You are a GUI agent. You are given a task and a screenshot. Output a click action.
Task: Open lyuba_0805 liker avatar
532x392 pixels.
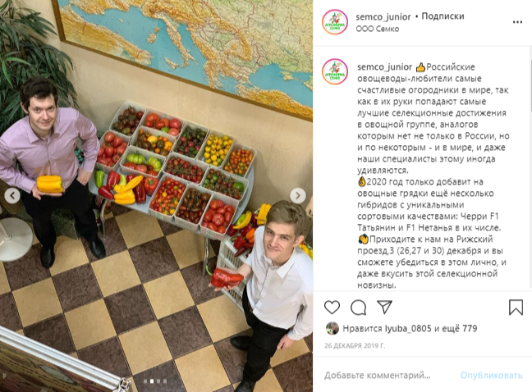pos(332,328)
